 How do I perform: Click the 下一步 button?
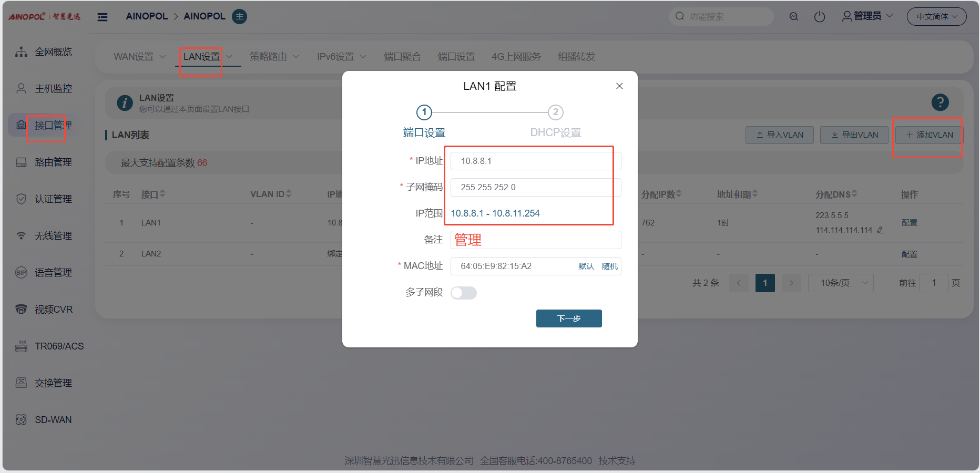tap(568, 318)
